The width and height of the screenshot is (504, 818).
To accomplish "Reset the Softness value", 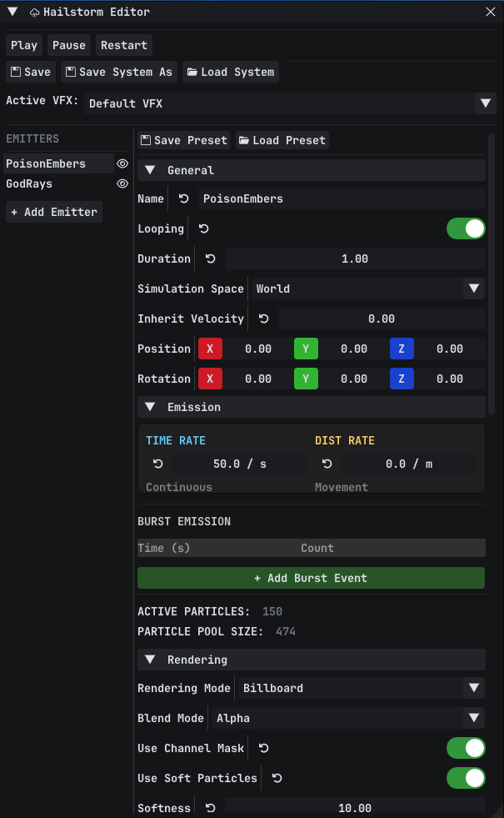I will pyautogui.click(x=211, y=807).
